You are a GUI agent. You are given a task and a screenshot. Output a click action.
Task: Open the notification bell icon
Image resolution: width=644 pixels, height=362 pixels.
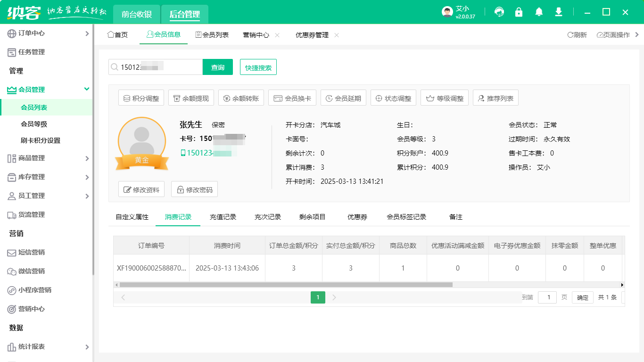point(539,12)
